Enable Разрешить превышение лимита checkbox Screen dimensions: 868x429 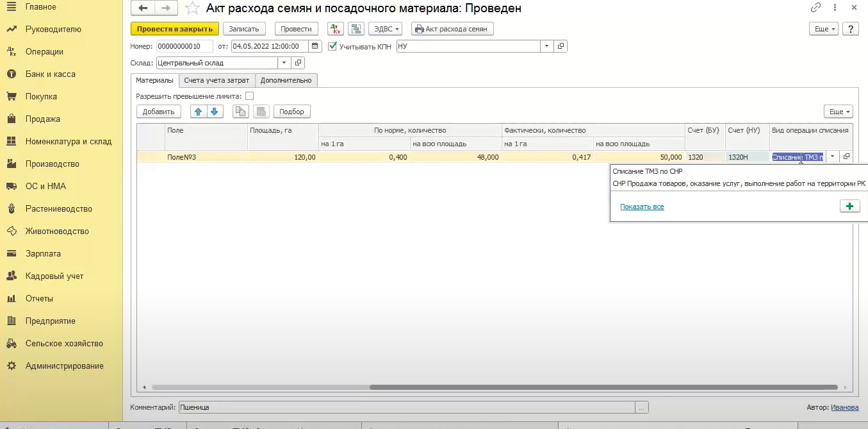250,96
